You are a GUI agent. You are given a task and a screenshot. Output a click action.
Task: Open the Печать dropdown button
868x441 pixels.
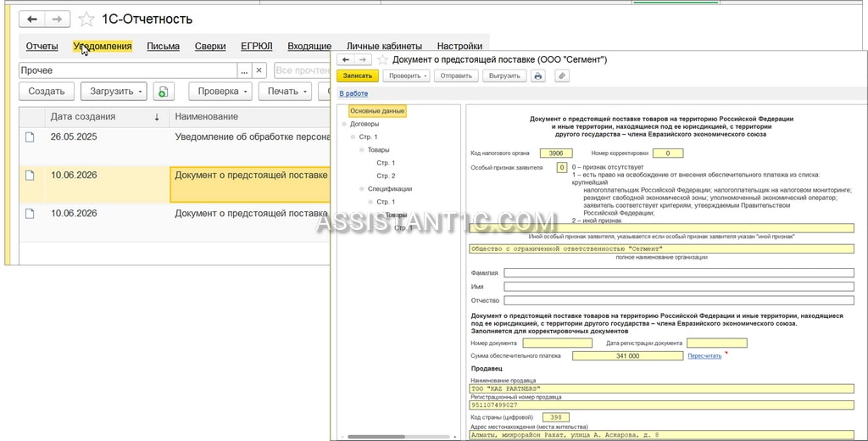285,92
